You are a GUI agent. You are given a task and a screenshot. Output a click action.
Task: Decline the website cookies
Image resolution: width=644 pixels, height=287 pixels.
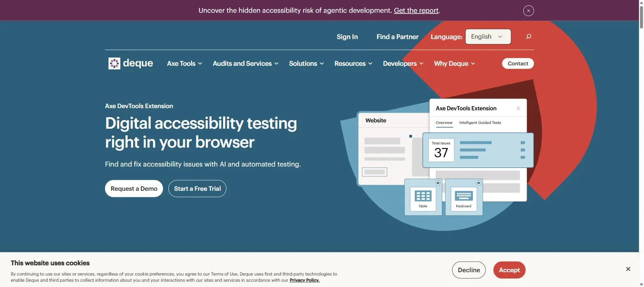pos(469,270)
